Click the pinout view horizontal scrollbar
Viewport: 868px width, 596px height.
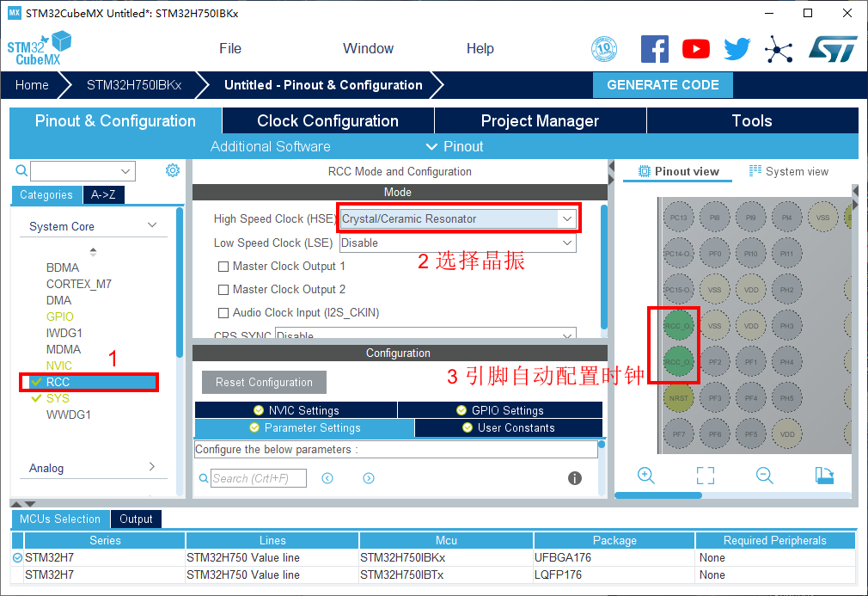pos(658,495)
